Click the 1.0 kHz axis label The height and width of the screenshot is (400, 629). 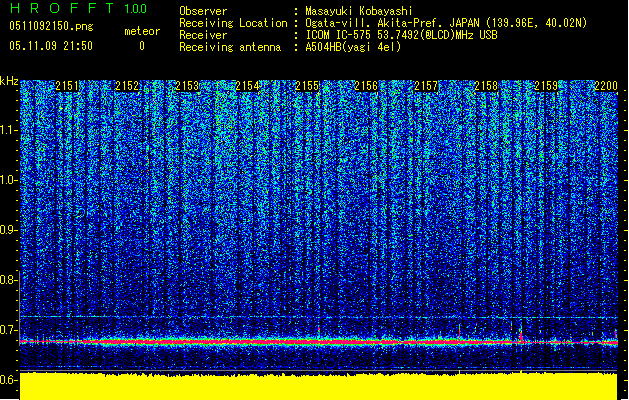click(8, 180)
